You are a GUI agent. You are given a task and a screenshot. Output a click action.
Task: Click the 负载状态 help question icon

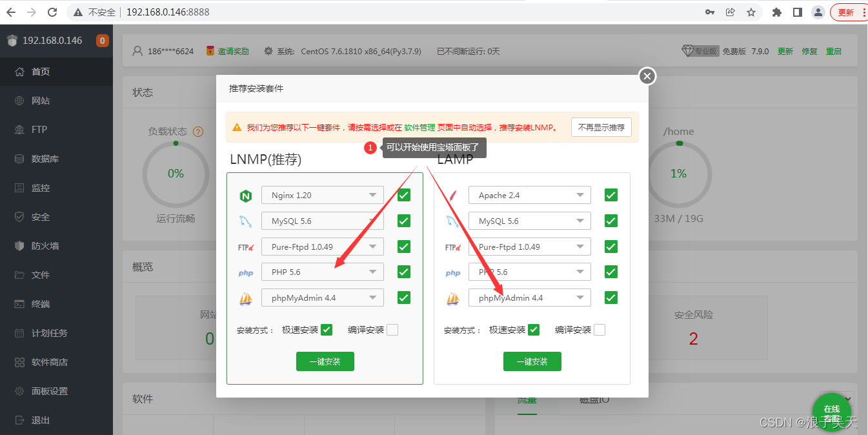[198, 132]
